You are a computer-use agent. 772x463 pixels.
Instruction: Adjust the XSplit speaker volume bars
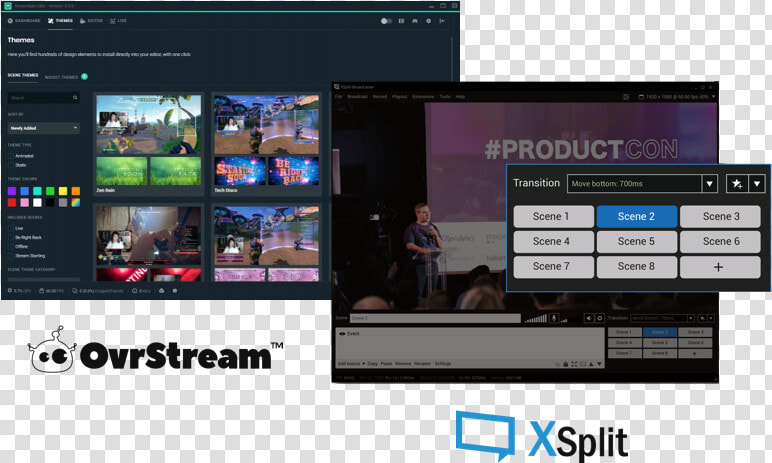click(x=536, y=319)
